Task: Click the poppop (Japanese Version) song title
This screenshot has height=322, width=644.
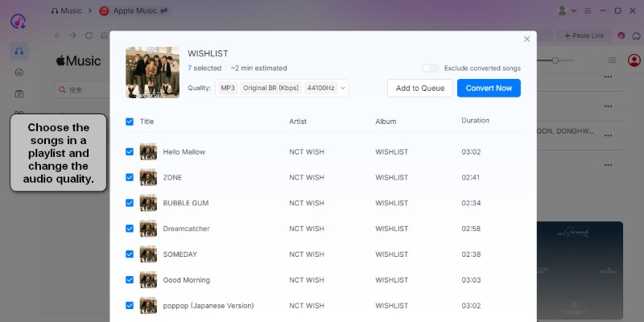Action: pos(208,306)
